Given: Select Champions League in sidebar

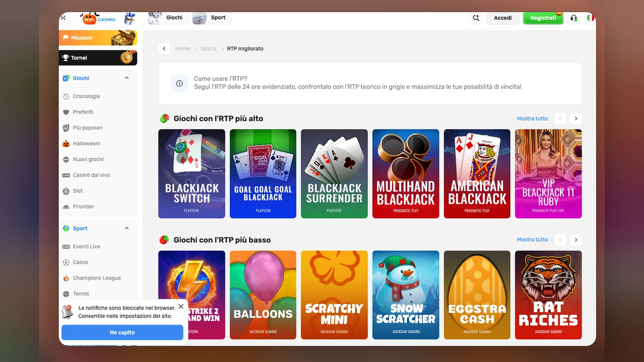Looking at the screenshot, I should pos(97,278).
